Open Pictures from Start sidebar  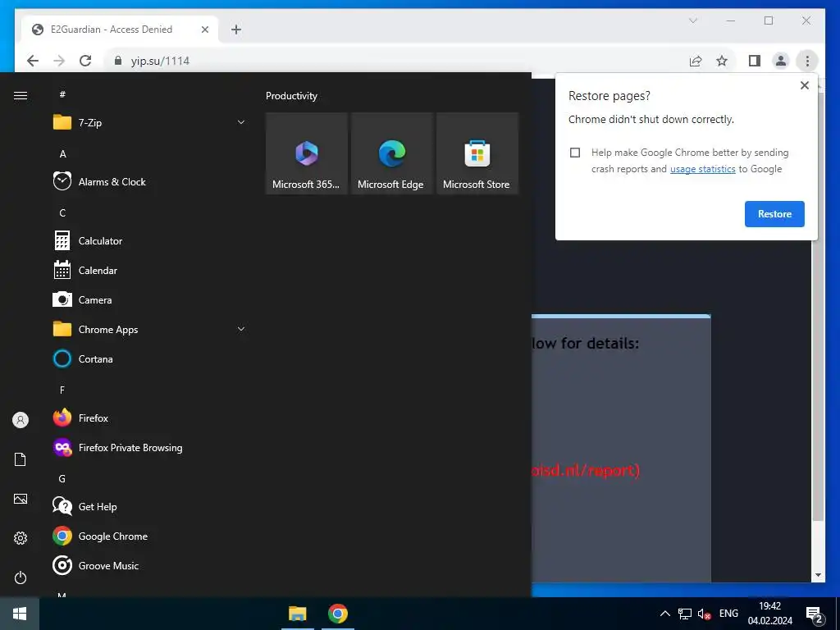(21, 499)
